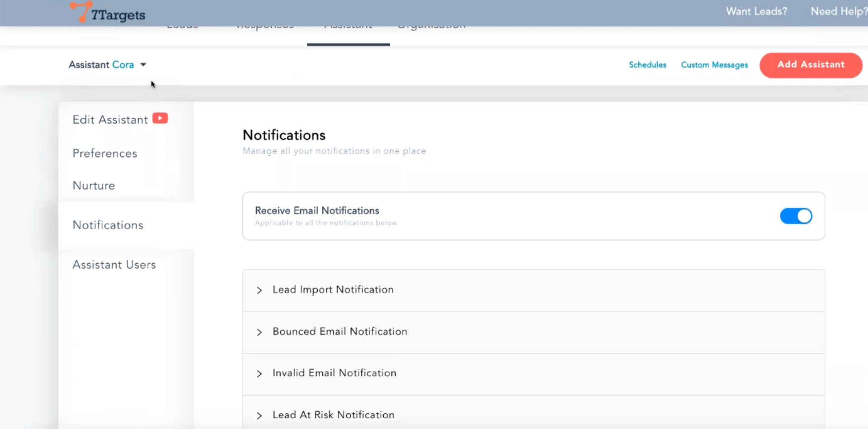The width and height of the screenshot is (868, 429).
Task: Click Need Help? in the header
Action: pos(839,12)
